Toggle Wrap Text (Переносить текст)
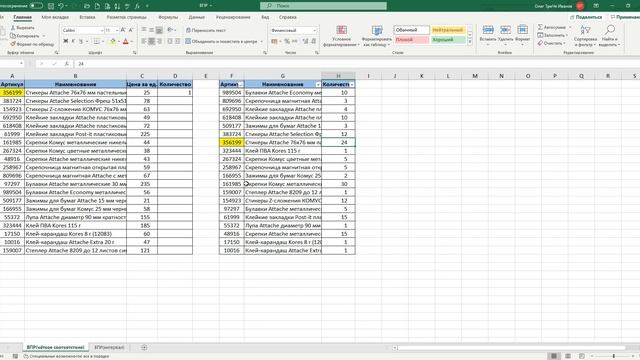The height and width of the screenshot is (360, 640). pyautogui.click(x=206, y=30)
